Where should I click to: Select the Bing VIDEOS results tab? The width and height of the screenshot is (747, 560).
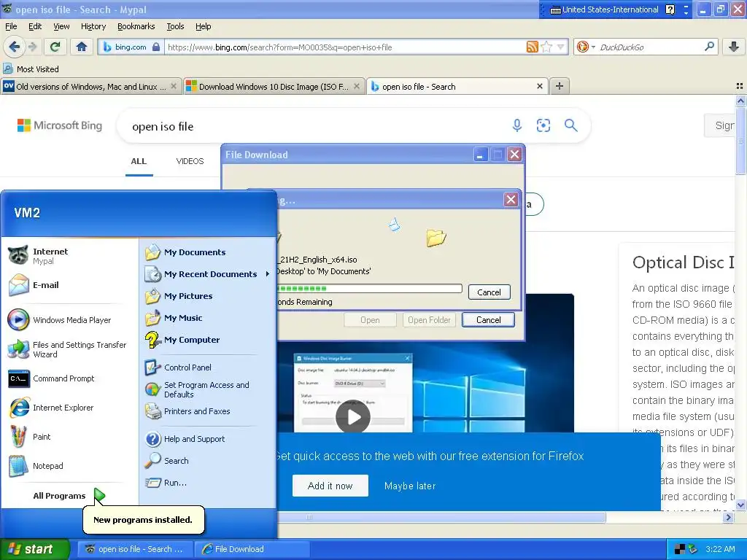pos(190,161)
